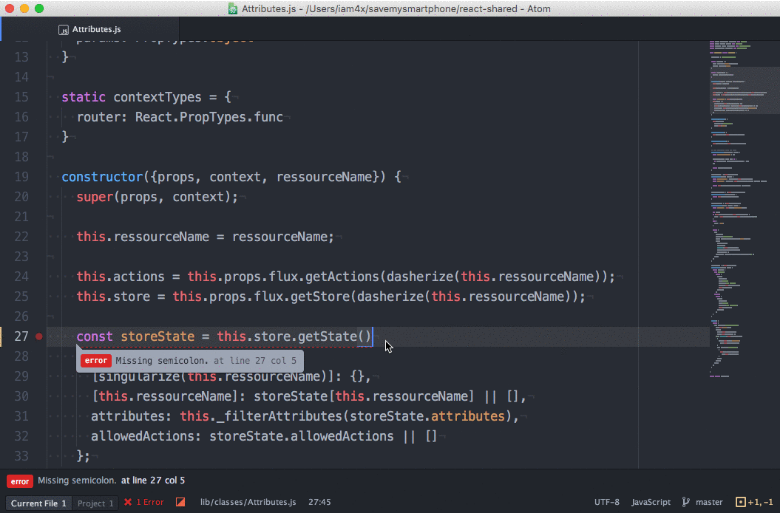Click the JS file icon in the Attributes.js tab
The width and height of the screenshot is (782, 514).
63,30
